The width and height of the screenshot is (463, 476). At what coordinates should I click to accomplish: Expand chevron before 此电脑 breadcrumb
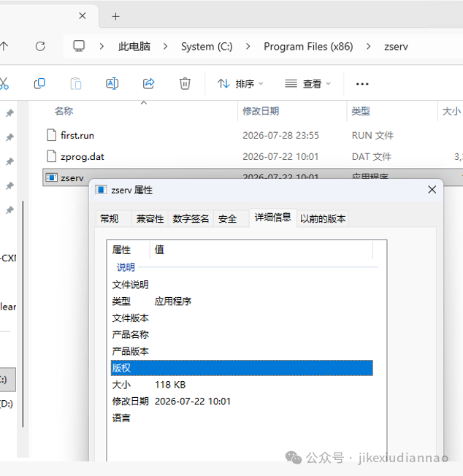tap(102, 47)
